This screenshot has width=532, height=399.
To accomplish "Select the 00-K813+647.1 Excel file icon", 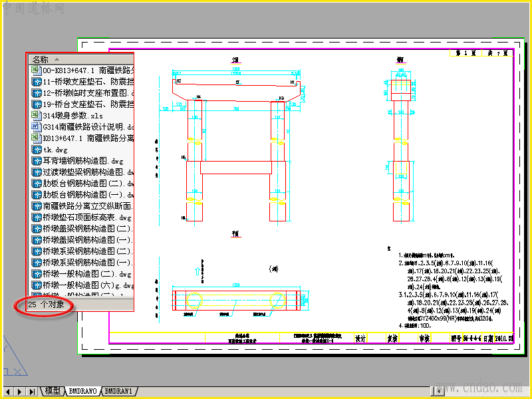I will [37, 70].
